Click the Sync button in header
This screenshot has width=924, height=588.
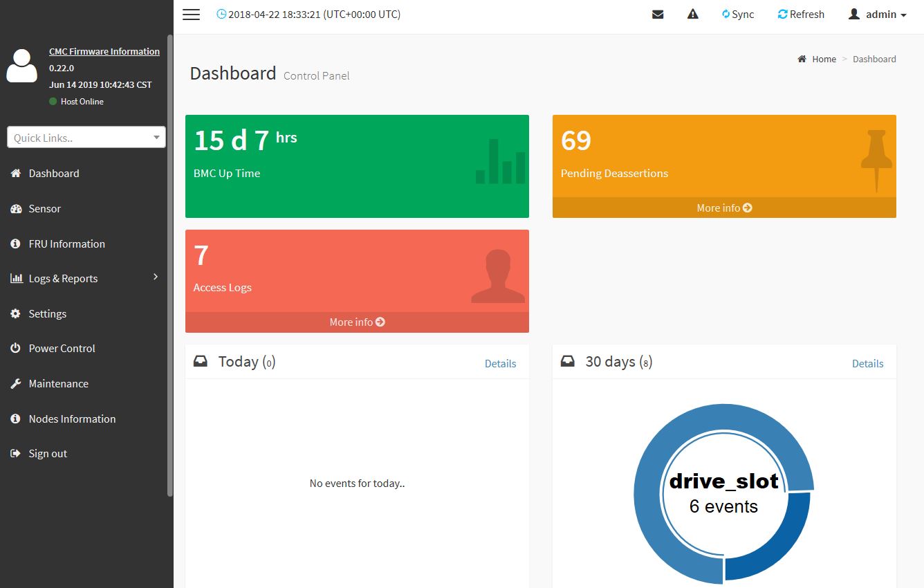737,15
